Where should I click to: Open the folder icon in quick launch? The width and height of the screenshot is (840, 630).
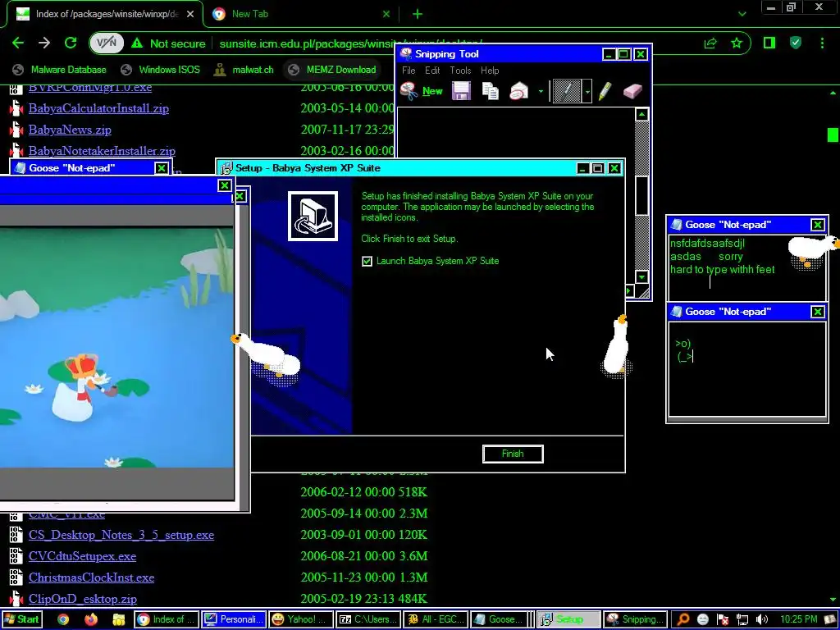[118, 620]
